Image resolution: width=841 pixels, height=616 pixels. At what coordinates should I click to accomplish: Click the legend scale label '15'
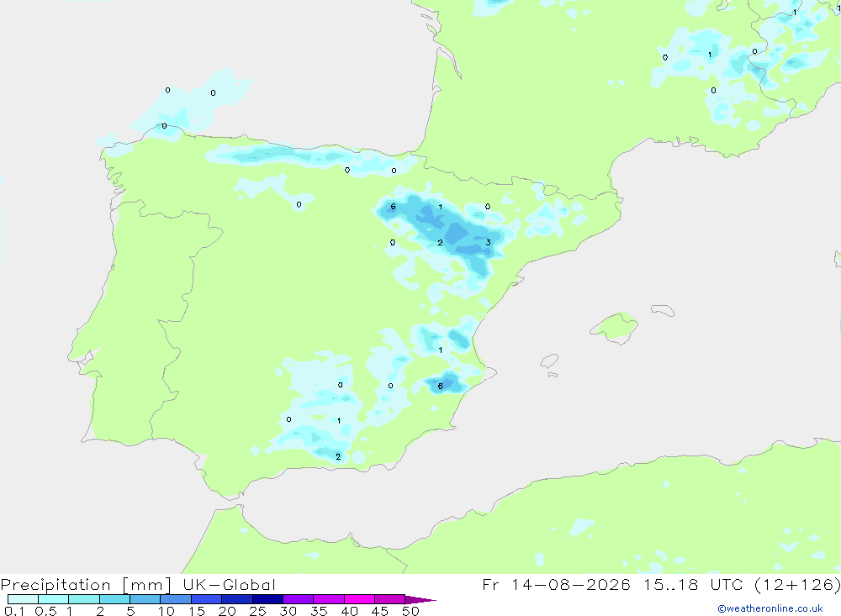pyautogui.click(x=197, y=611)
